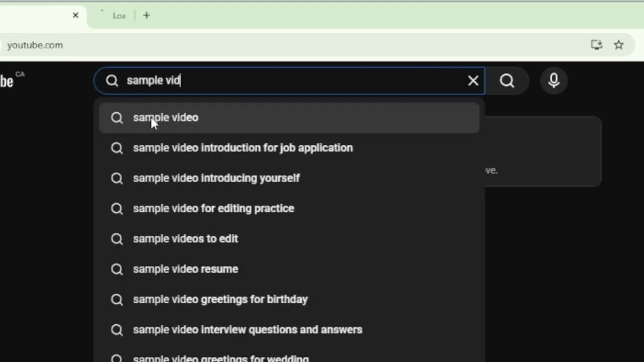Click the magnifier icon beside 'sample videos to edit'
The width and height of the screenshot is (644, 362).
117,238
